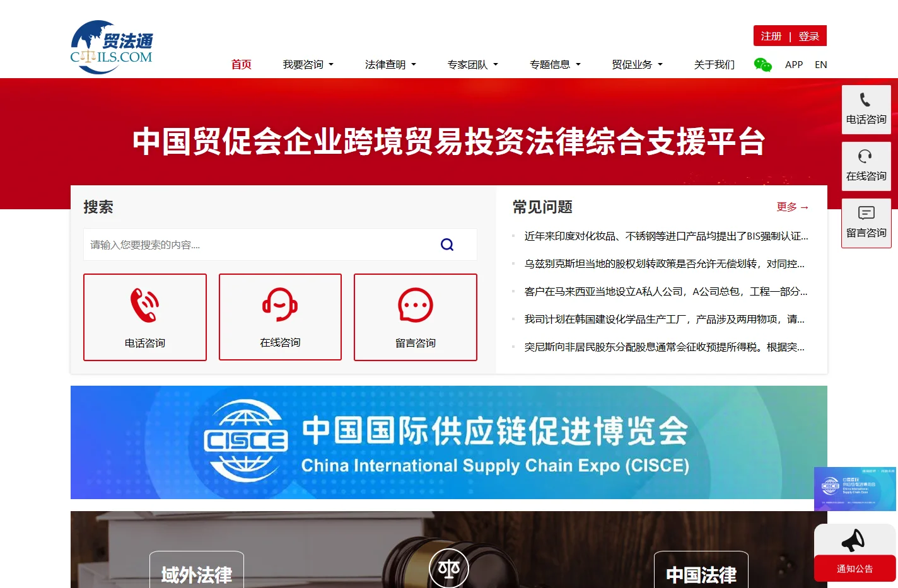
Task: Click the CISCE globe logo in banner
Action: (x=246, y=441)
